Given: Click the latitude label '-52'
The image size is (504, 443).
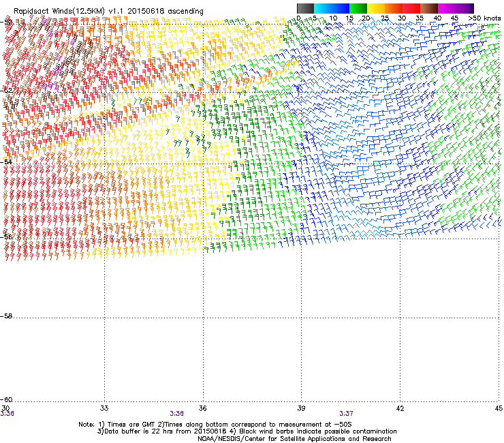Looking at the screenshot, I should [x=6, y=91].
